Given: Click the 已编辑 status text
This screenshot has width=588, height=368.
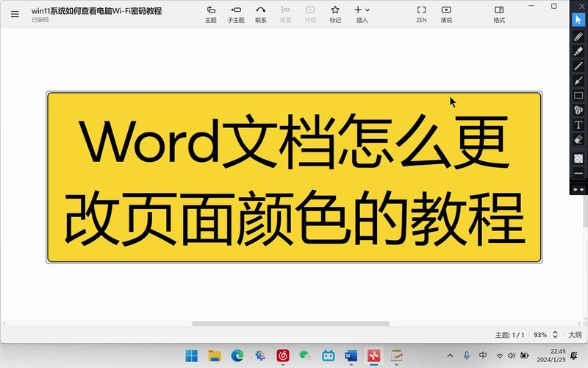Looking at the screenshot, I should 40,20.
